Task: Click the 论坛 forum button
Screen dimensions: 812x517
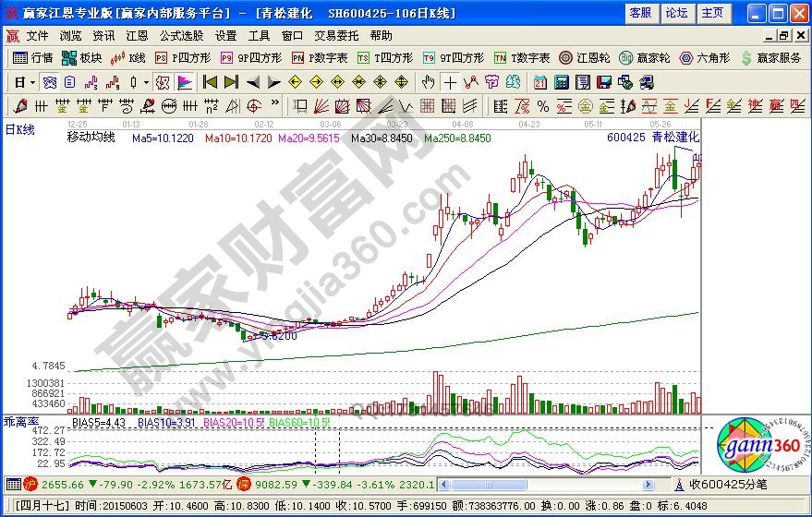Action: click(x=676, y=13)
